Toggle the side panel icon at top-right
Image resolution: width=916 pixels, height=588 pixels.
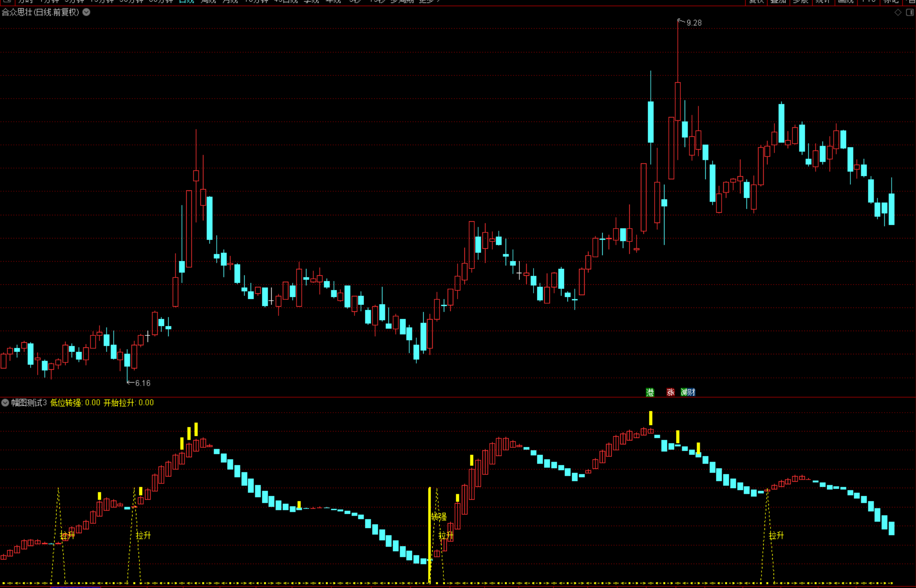(x=910, y=12)
